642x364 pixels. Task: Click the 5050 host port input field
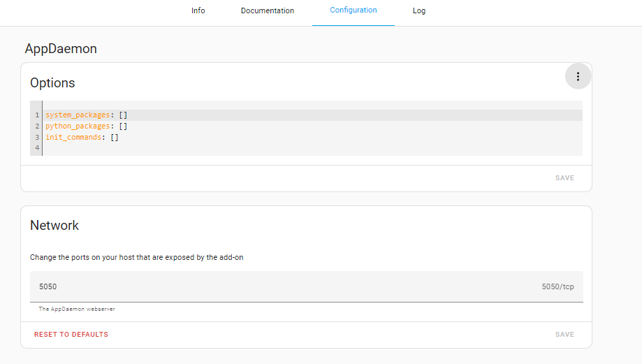point(306,286)
